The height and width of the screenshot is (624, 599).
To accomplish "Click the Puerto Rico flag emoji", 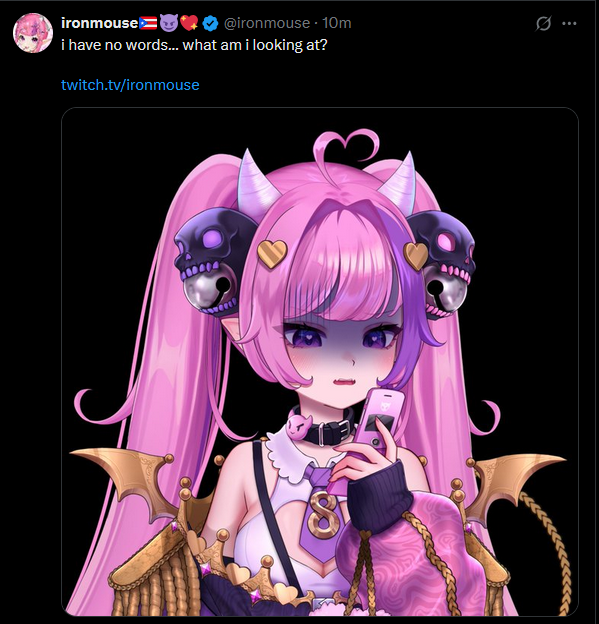I will click(148, 23).
